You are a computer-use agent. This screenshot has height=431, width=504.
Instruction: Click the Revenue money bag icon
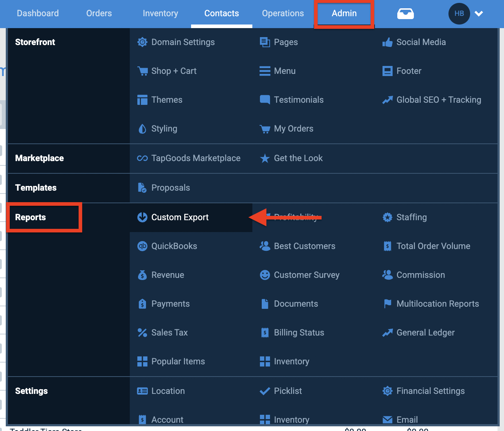point(142,275)
